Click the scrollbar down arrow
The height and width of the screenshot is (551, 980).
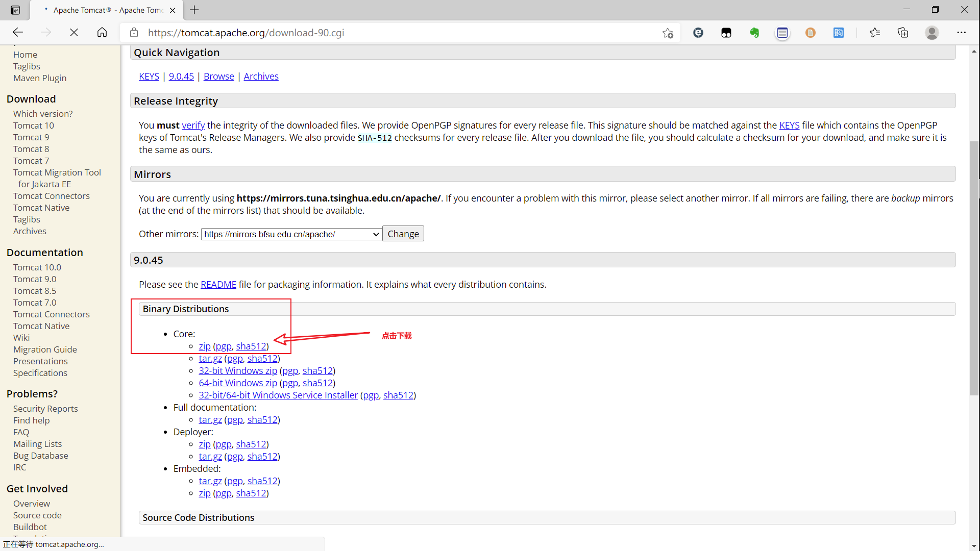click(x=974, y=545)
